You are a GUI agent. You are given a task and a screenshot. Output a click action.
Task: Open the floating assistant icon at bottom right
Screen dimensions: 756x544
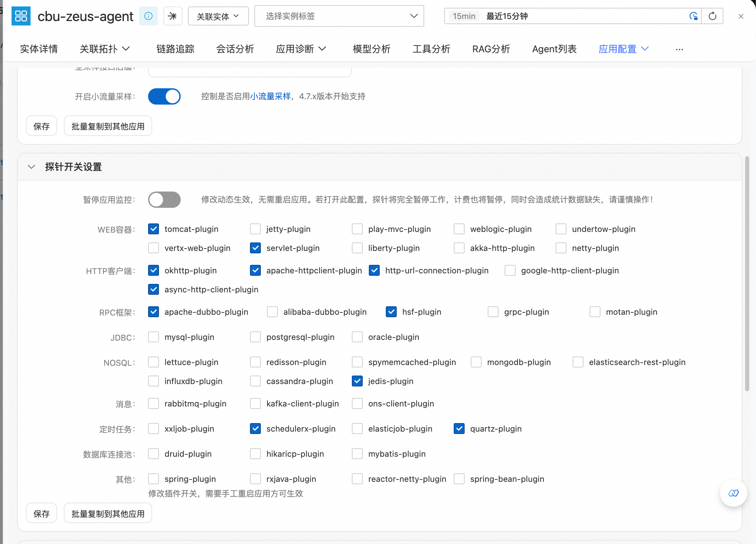click(x=734, y=493)
